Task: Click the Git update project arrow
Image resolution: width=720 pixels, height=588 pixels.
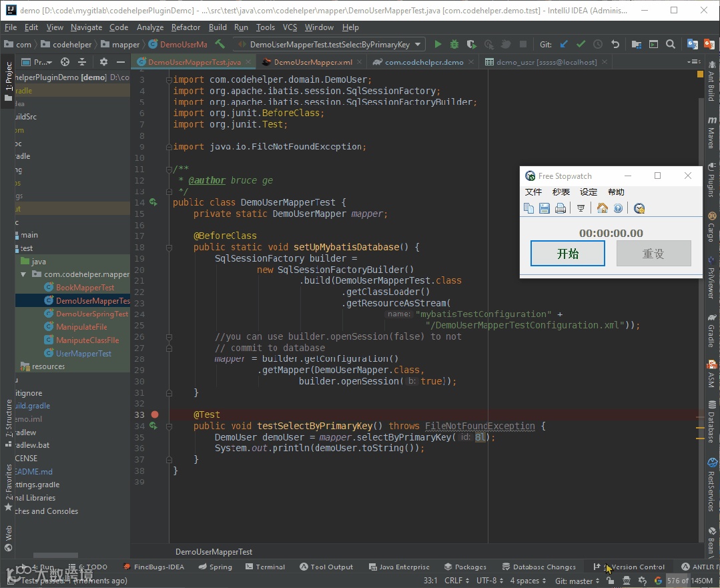Action: click(x=564, y=45)
